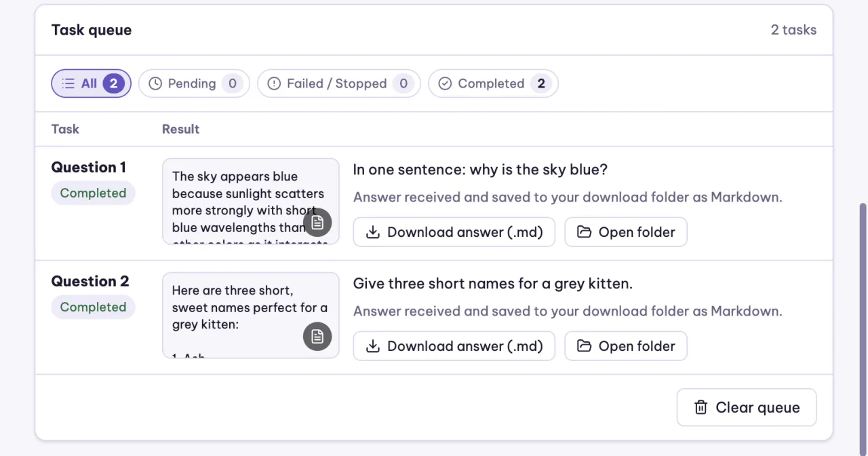Download answer (.md) for Question 1
The width and height of the screenshot is (868, 456).
tap(454, 232)
